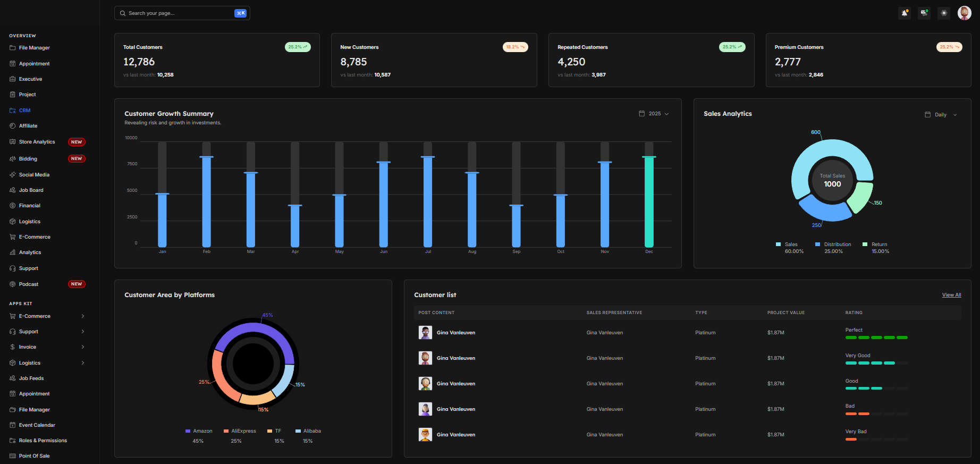Open the notifications bell icon
The height and width of the screenshot is (464, 980).
pyautogui.click(x=905, y=13)
